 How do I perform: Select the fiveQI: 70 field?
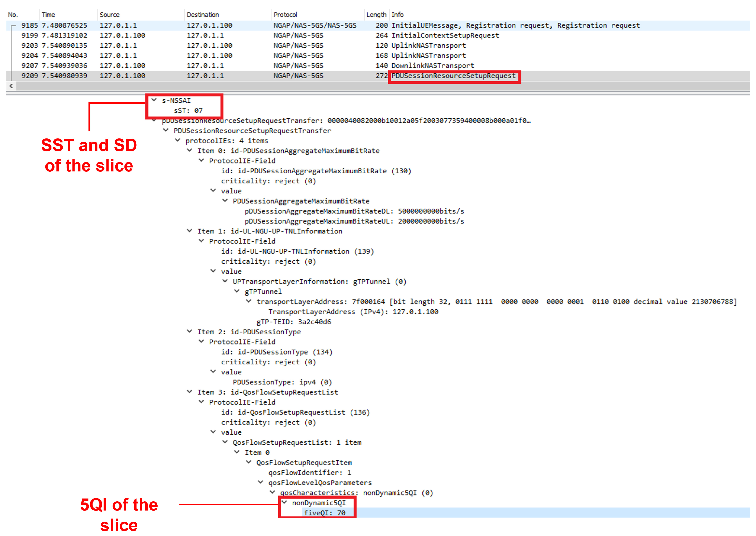[x=324, y=513]
